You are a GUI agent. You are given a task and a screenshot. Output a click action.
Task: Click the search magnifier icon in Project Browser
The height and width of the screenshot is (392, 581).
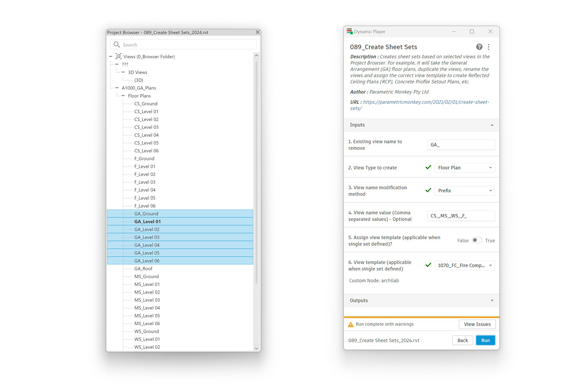[117, 45]
